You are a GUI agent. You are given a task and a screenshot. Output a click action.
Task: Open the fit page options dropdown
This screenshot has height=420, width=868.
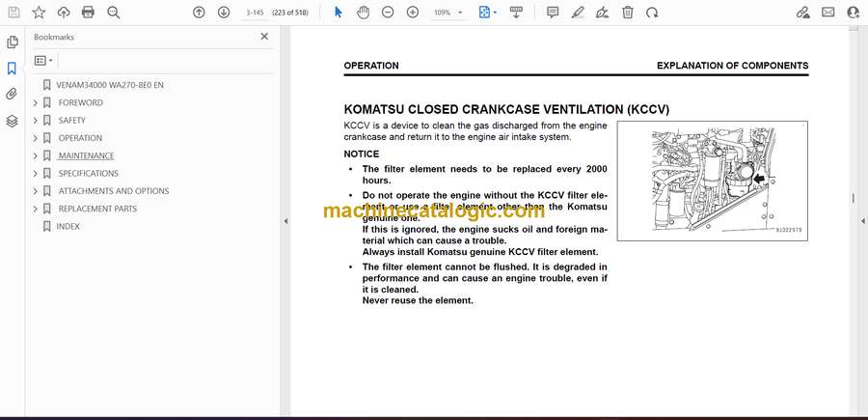pyautogui.click(x=488, y=13)
